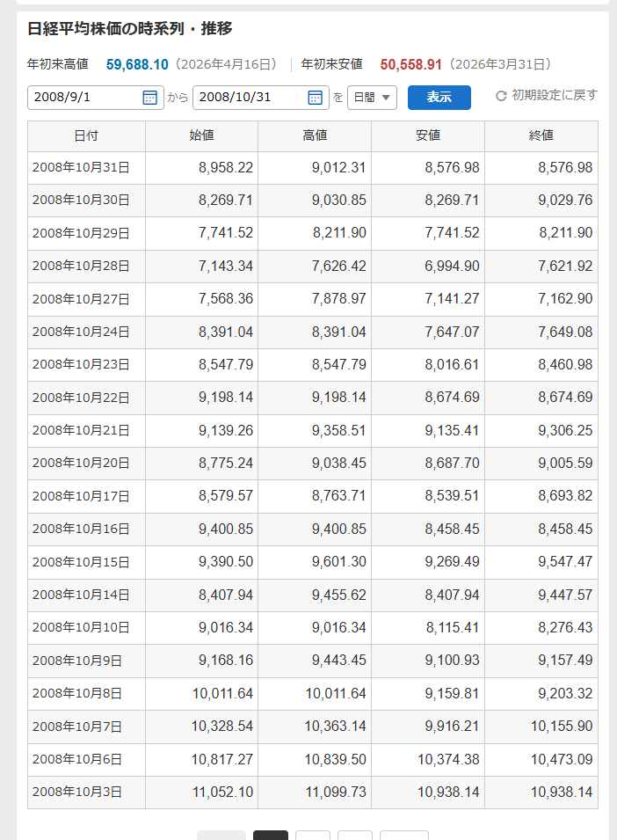Click the 安値 column header
This screenshot has height=840, width=617.
click(x=428, y=136)
